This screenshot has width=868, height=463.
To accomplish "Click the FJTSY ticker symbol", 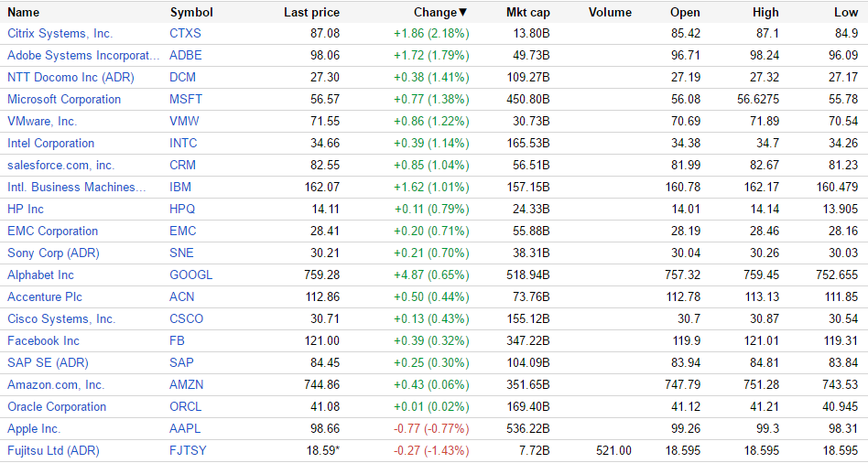I will pyautogui.click(x=188, y=450).
